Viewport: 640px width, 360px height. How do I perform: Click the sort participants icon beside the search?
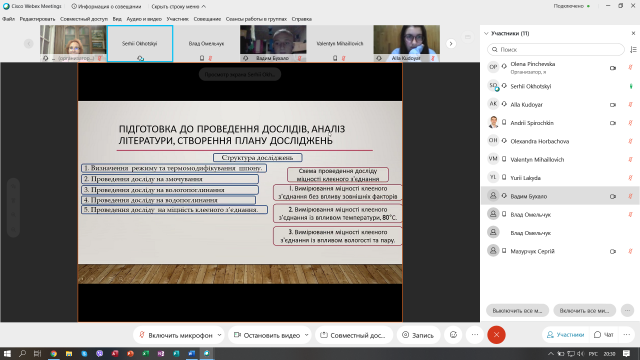(633, 49)
